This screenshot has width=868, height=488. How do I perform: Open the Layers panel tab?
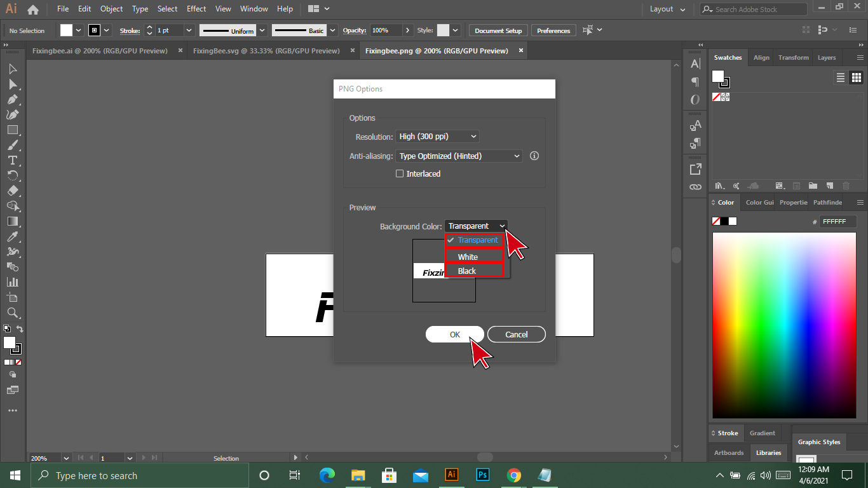click(826, 57)
